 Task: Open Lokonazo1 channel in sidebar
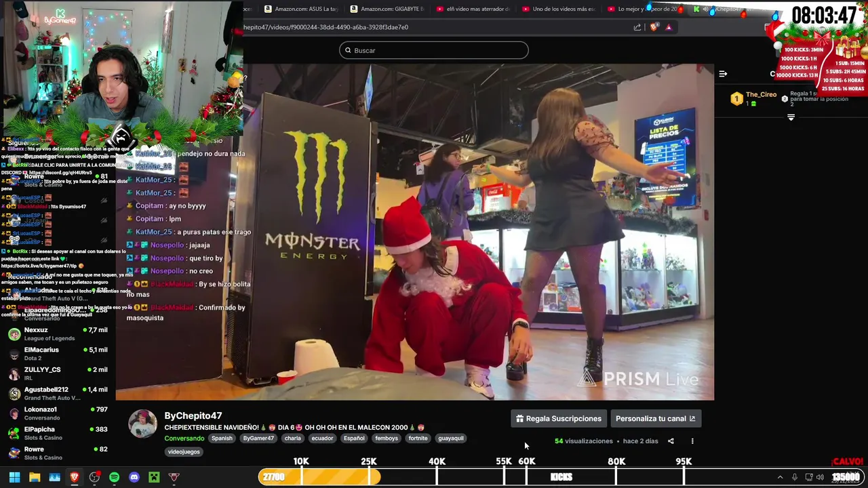(x=58, y=413)
